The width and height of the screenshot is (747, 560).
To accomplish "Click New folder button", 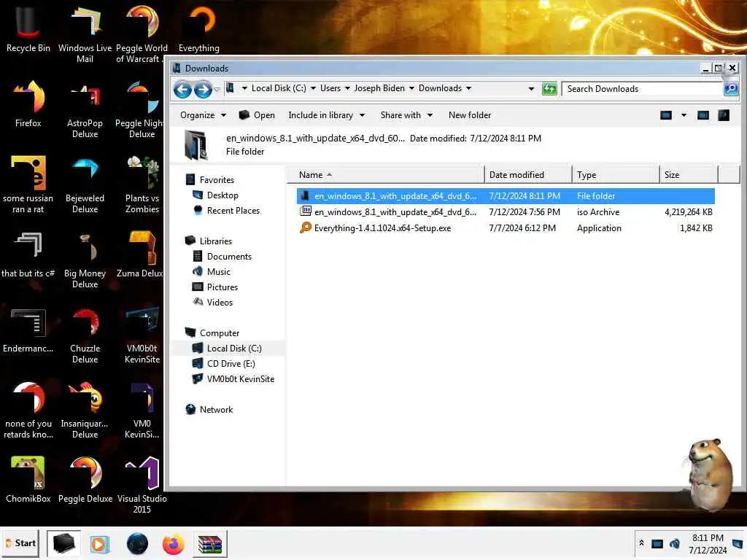I will (470, 115).
